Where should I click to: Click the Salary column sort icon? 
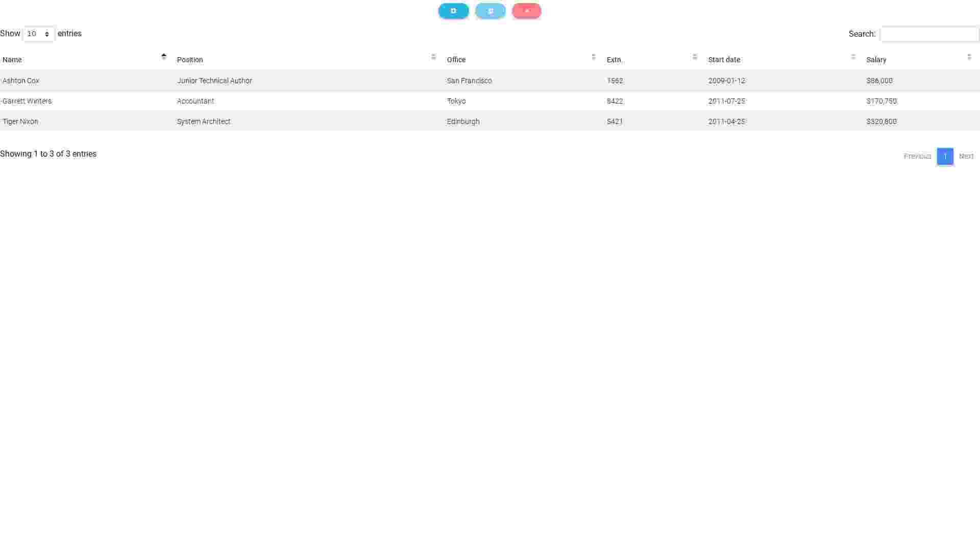click(x=969, y=57)
